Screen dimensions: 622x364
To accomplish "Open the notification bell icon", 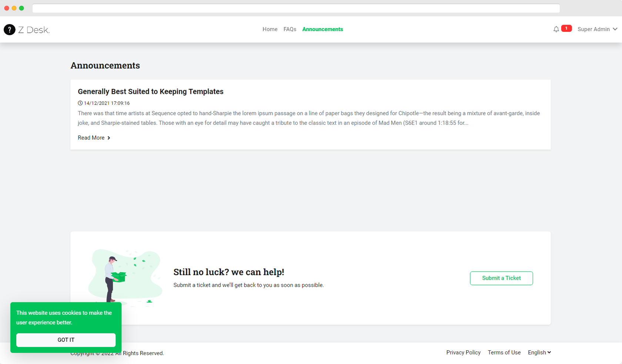I will 556,29.
